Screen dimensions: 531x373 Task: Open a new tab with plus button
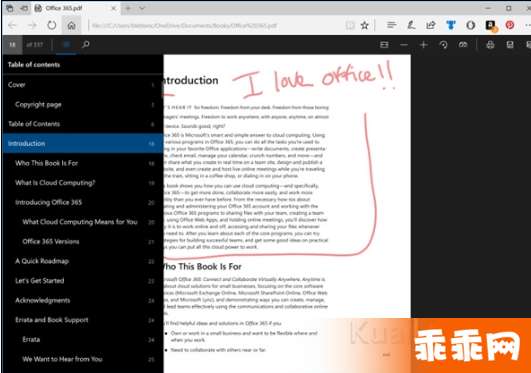pyautogui.click(x=128, y=8)
